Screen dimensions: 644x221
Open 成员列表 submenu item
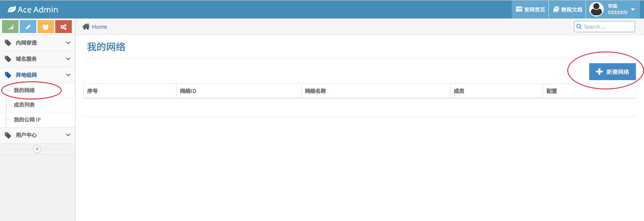[24, 105]
